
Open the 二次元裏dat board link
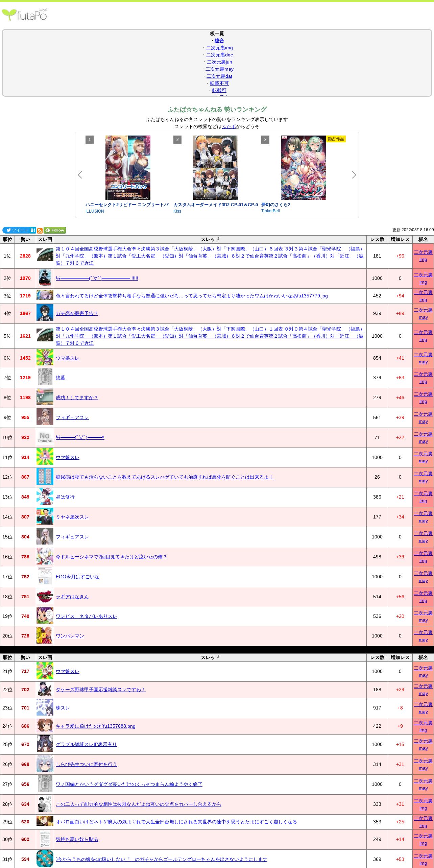(x=219, y=76)
